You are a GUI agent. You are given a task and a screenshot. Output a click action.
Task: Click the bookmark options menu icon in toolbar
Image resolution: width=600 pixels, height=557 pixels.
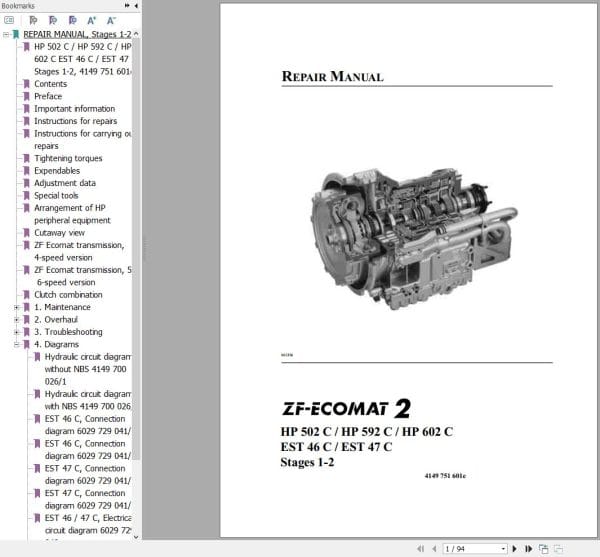[9, 20]
